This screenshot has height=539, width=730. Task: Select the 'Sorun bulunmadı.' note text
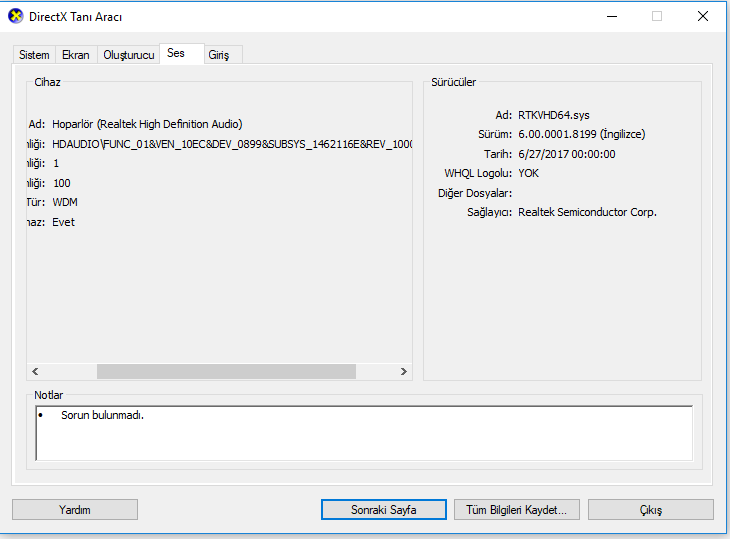102,415
